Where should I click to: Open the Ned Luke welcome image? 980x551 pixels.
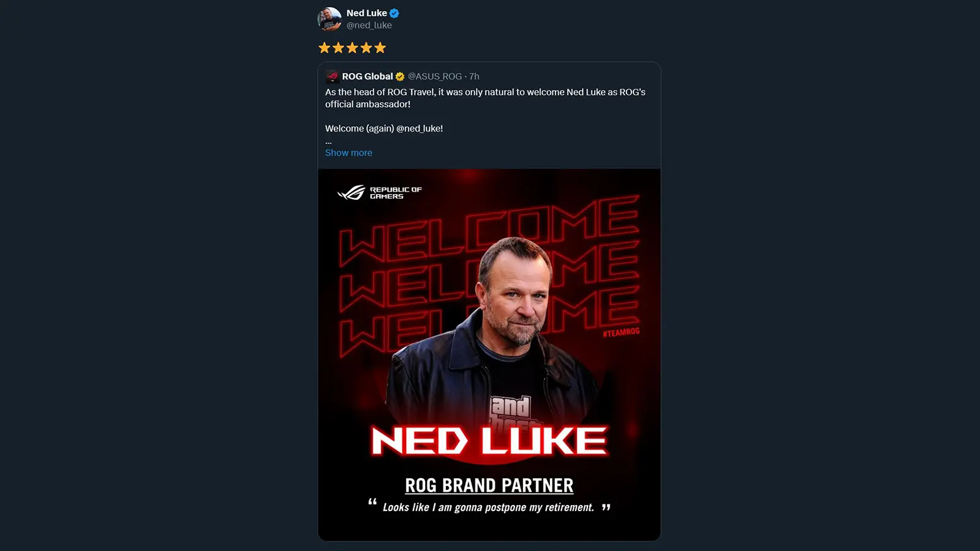[x=489, y=354]
